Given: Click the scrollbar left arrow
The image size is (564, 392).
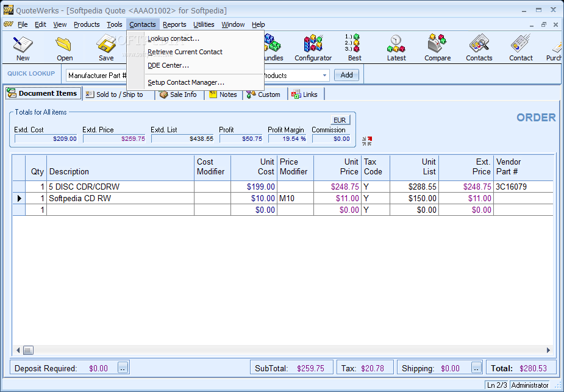Looking at the screenshot, I should 18,350.
